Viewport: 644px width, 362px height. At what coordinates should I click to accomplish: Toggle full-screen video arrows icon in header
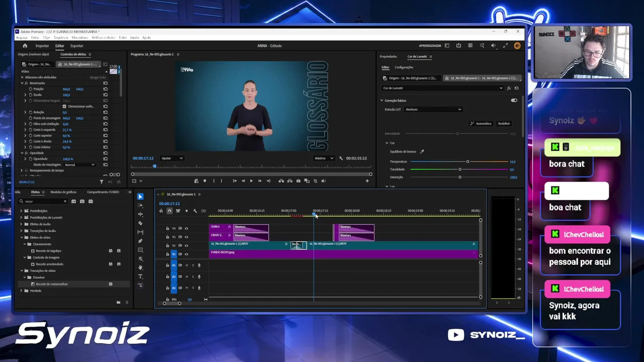tap(505, 46)
